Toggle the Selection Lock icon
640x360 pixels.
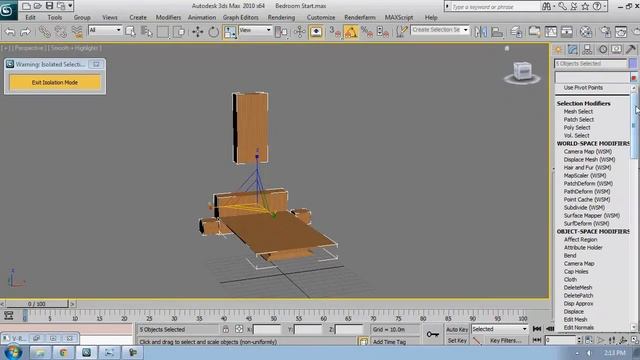[x=225, y=329]
